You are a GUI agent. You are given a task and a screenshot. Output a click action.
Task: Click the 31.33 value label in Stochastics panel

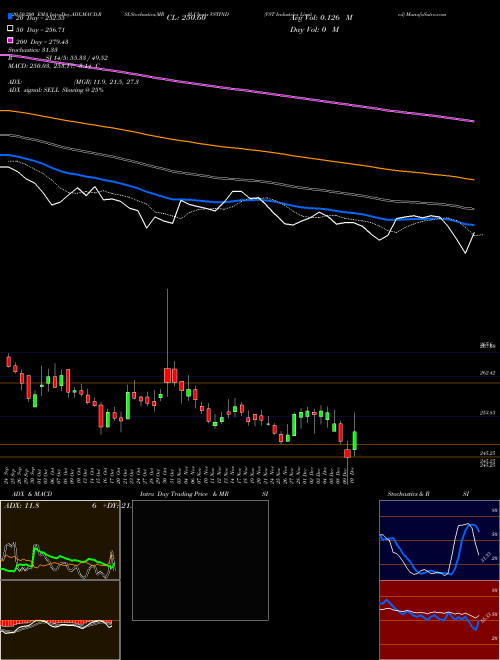coord(484,558)
